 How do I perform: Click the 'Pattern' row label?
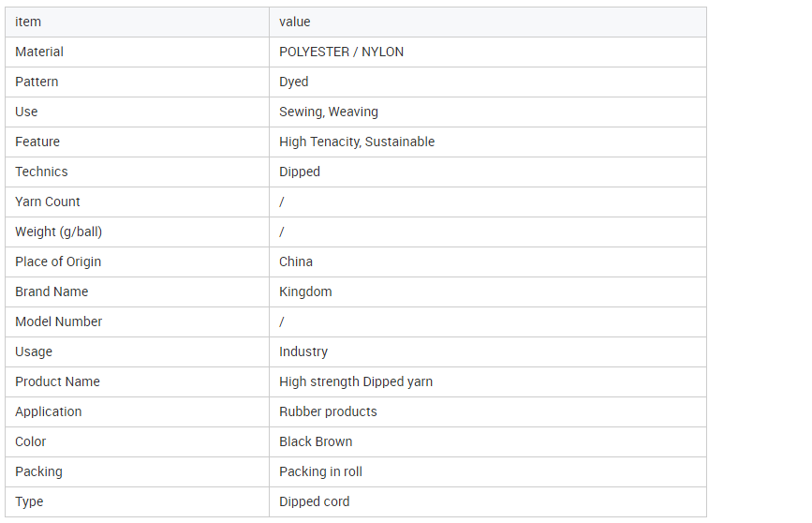pos(37,82)
